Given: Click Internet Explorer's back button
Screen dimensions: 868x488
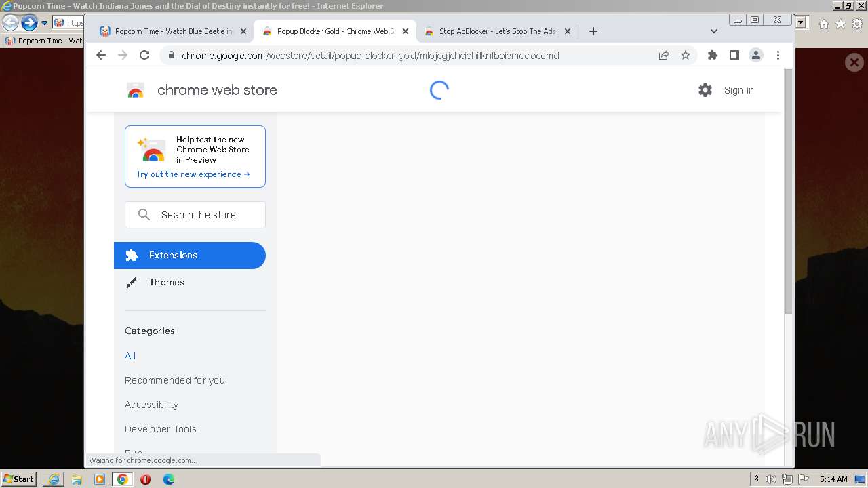Looking at the screenshot, I should click(x=9, y=23).
